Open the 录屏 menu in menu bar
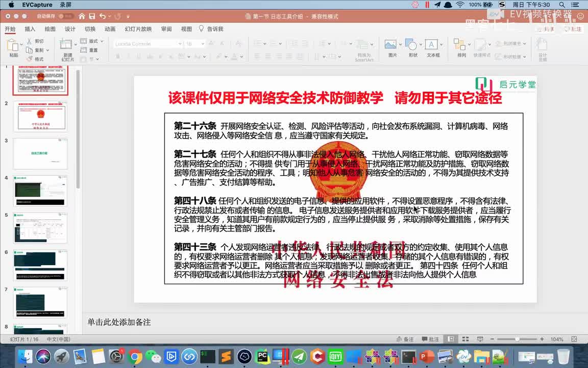Viewport: 588px width, 368px height. tap(66, 5)
